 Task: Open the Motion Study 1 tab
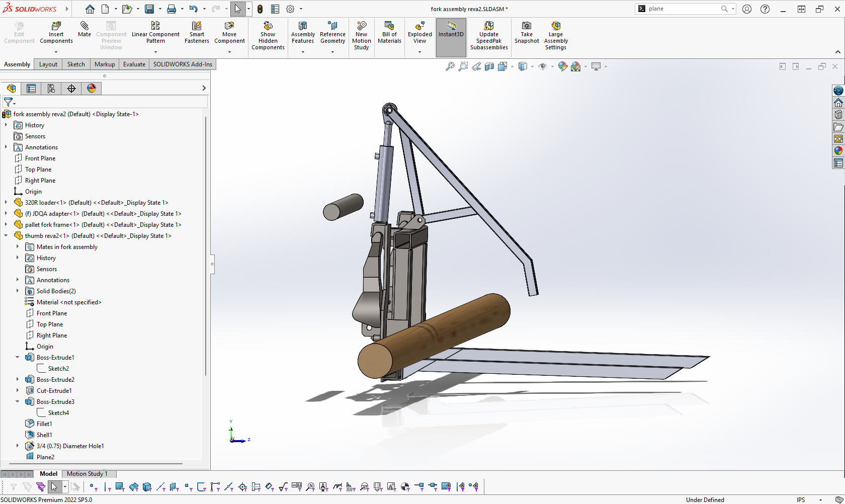click(87, 474)
